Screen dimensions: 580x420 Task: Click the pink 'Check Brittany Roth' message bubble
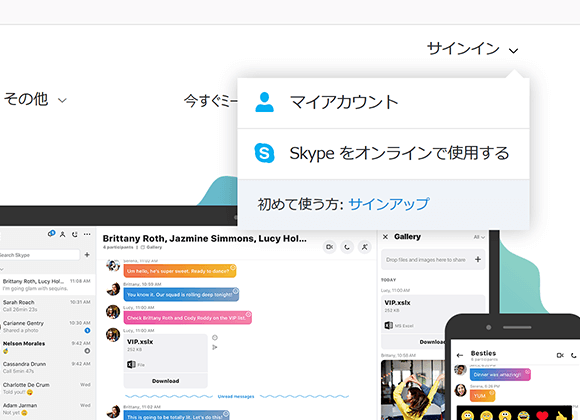pos(188,318)
